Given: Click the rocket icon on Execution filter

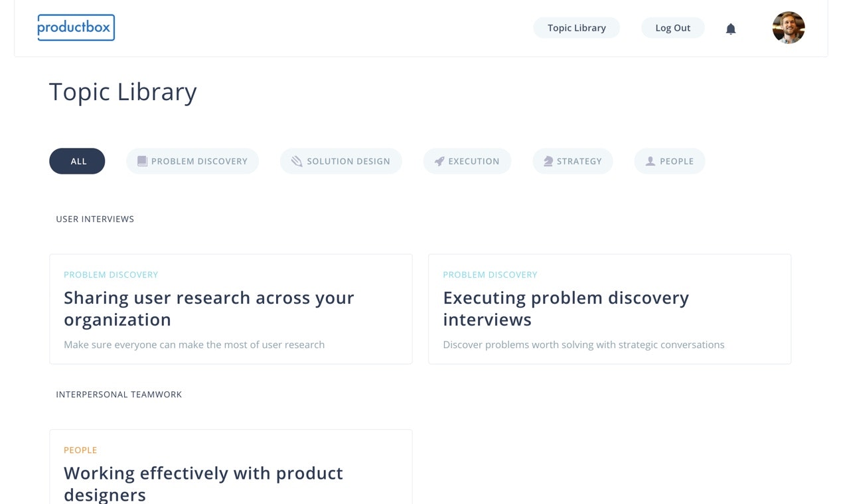Looking at the screenshot, I should 439,160.
